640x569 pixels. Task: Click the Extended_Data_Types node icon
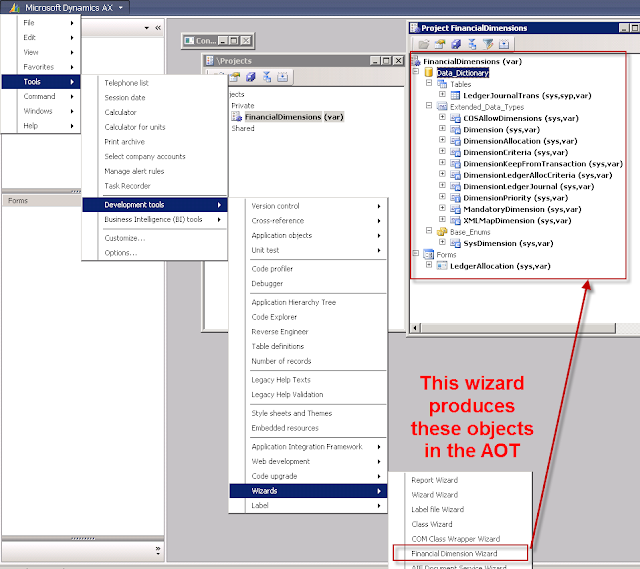coord(442,107)
